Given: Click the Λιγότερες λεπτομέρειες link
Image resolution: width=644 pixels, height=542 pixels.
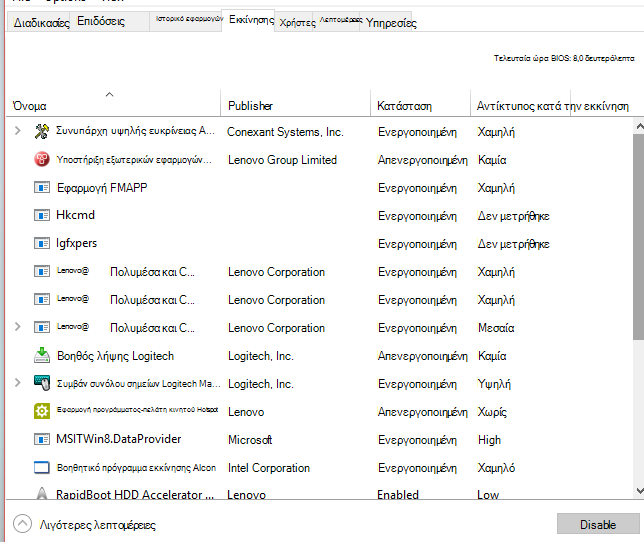Looking at the screenshot, I should (98, 525).
